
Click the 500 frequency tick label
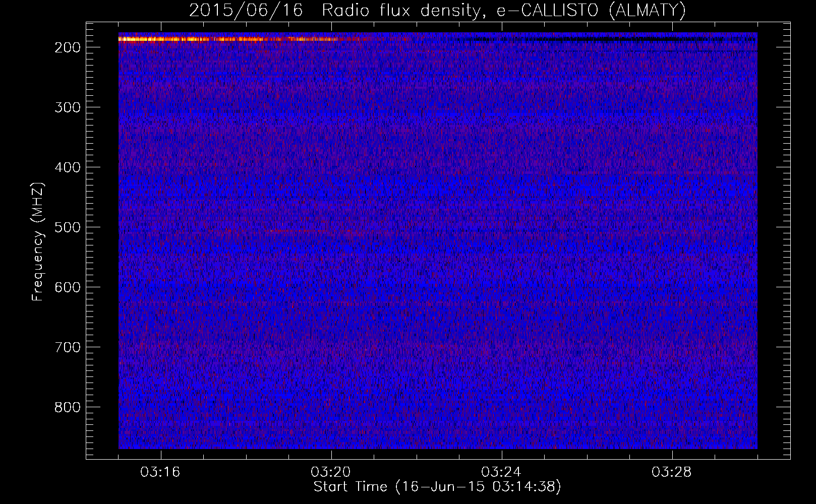click(67, 227)
